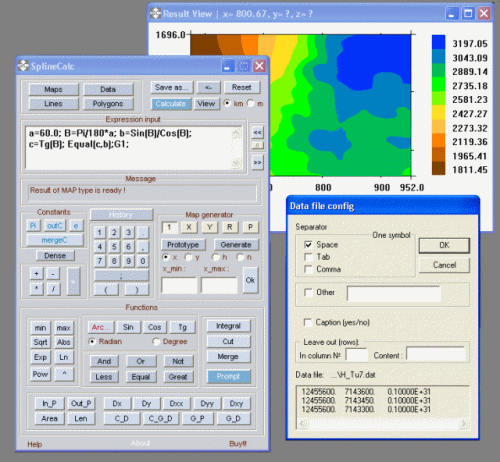Screen dimensions: 500x462
Task: Open the Arc... functions option
Action: click(101, 327)
